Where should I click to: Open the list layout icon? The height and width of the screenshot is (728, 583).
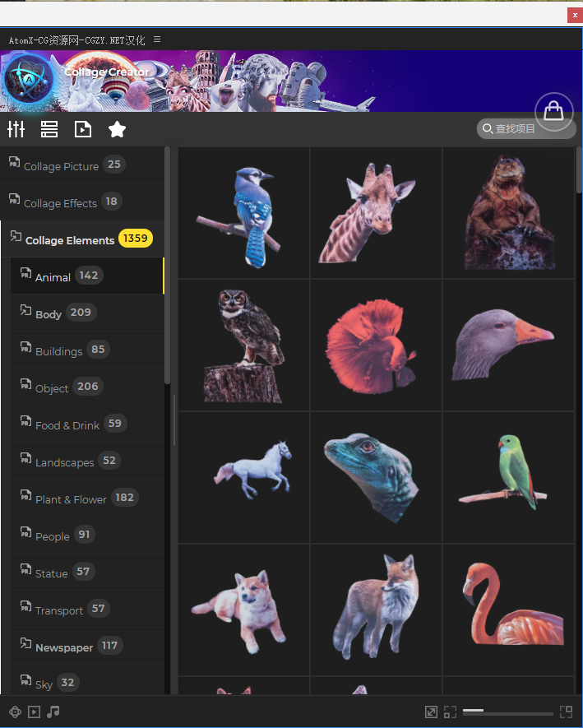[49, 129]
